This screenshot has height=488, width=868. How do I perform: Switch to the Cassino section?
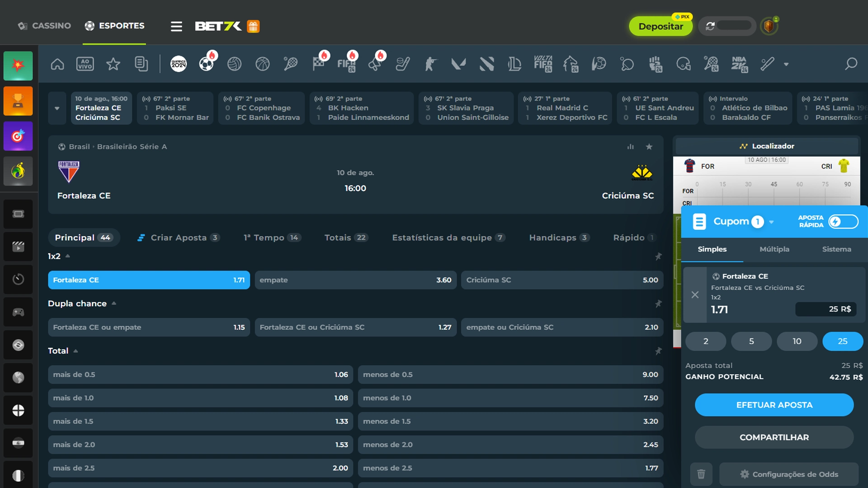tap(44, 26)
